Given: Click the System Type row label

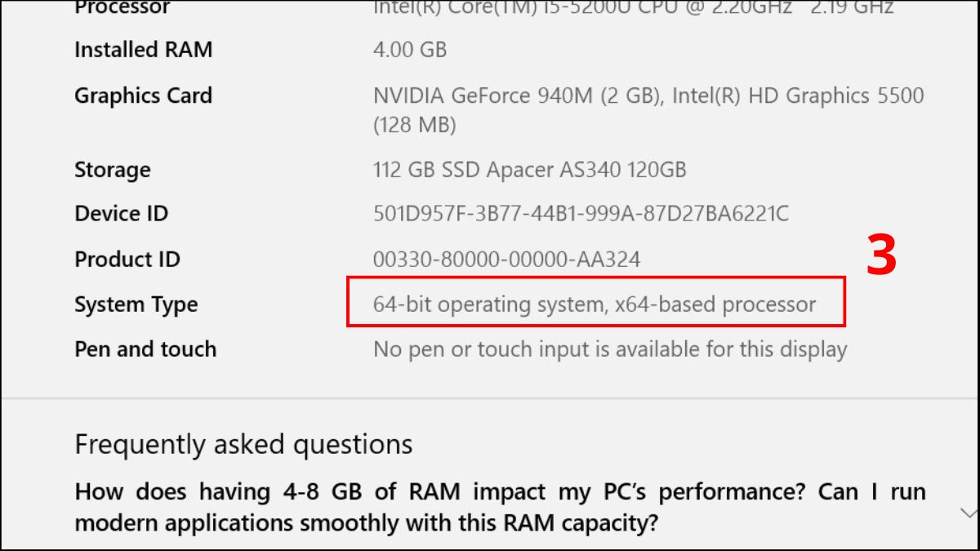Looking at the screenshot, I should [136, 304].
